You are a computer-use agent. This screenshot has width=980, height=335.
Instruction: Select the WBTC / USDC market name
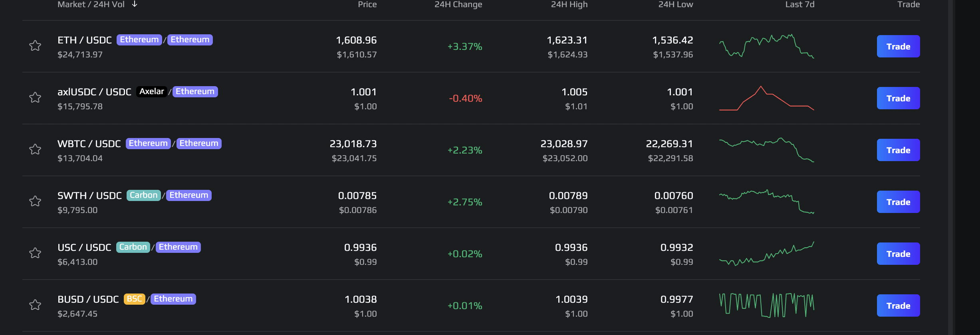pos(89,144)
